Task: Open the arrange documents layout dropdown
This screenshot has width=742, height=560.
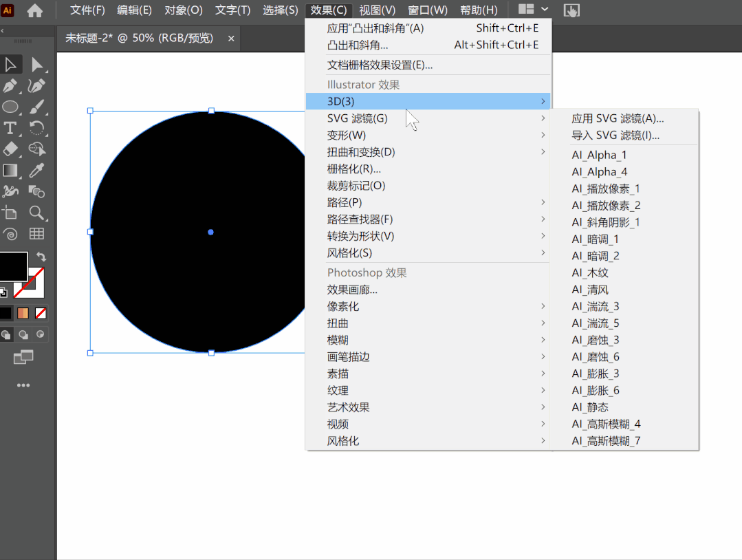Action: (x=533, y=10)
